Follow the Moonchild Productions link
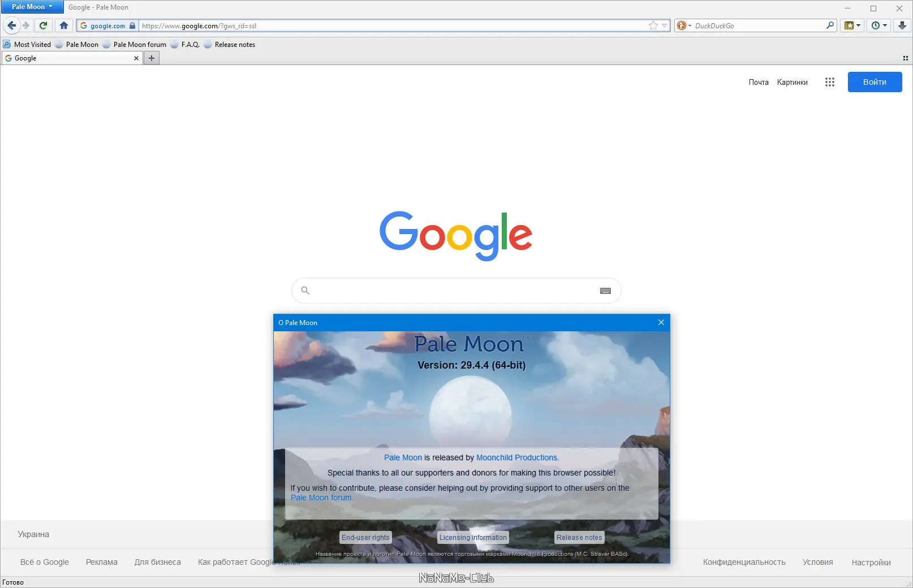 coord(518,457)
